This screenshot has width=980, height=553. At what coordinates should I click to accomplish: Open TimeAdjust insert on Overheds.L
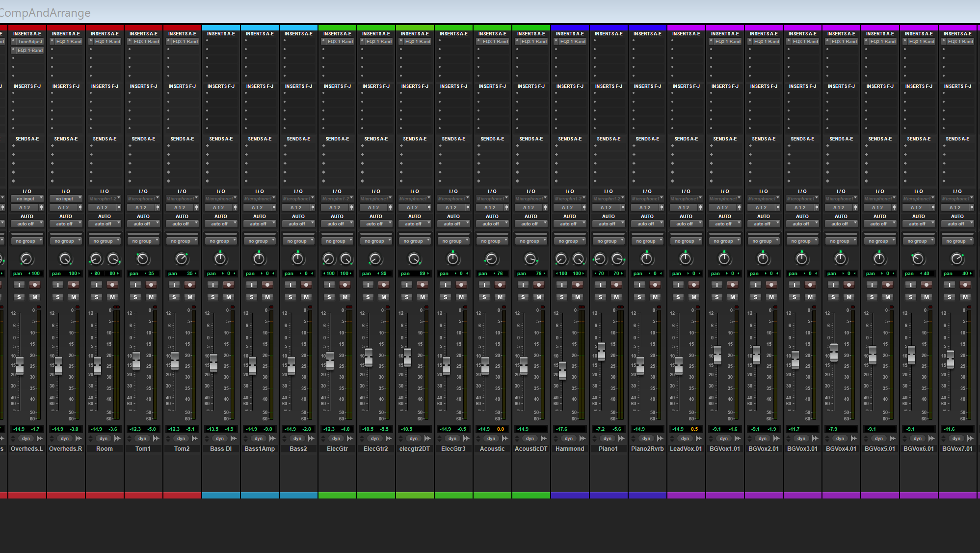30,42
